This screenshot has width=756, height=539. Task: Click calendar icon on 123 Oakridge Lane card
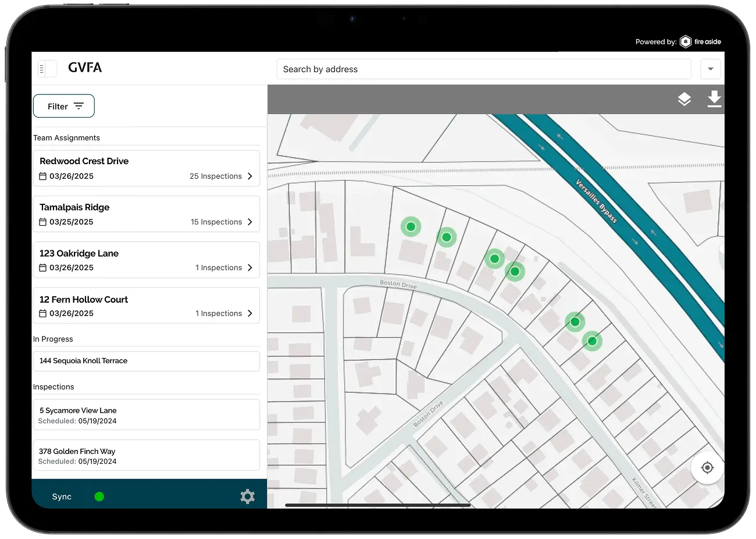[42, 268]
